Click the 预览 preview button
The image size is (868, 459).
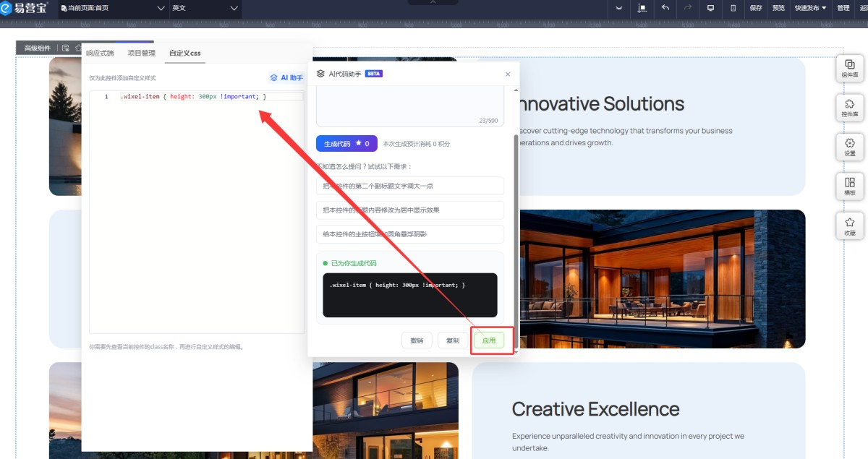[778, 8]
